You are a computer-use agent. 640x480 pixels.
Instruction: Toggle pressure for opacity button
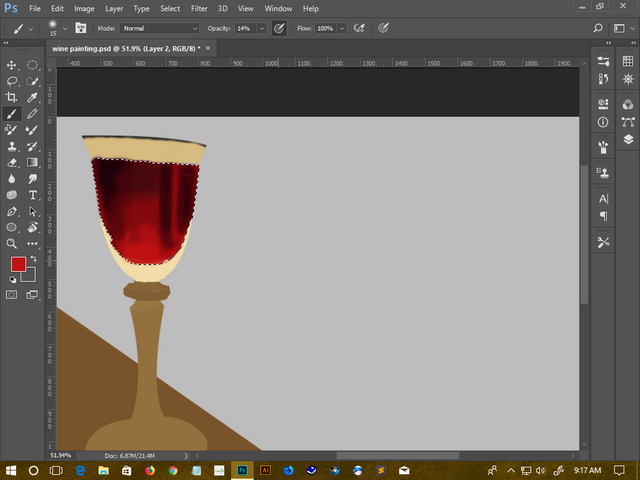(279, 28)
